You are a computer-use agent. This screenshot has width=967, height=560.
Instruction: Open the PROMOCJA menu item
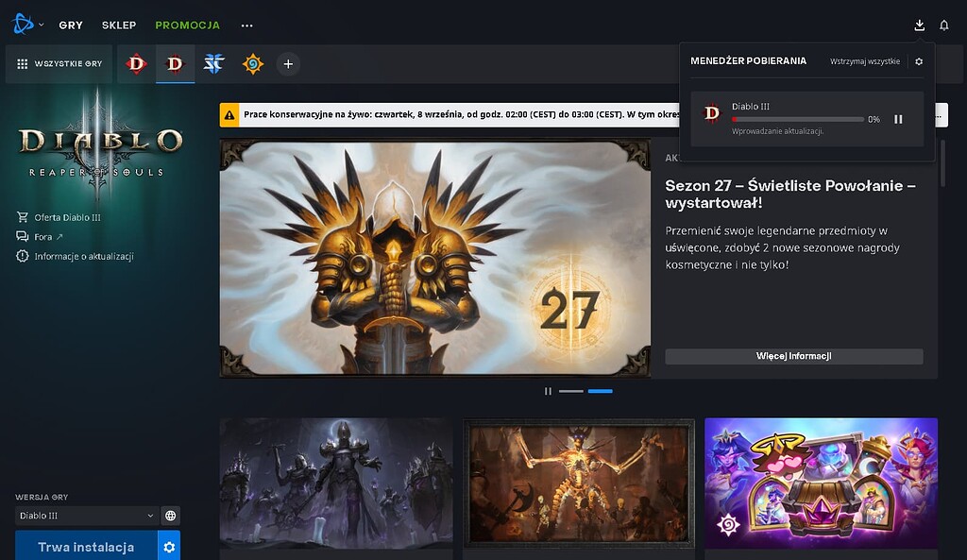pyautogui.click(x=186, y=25)
